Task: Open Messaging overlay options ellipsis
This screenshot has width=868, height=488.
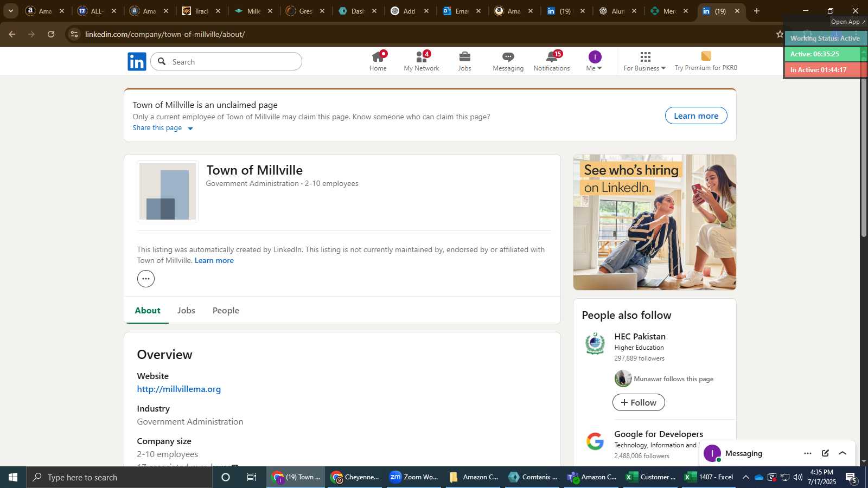Action: click(x=808, y=453)
